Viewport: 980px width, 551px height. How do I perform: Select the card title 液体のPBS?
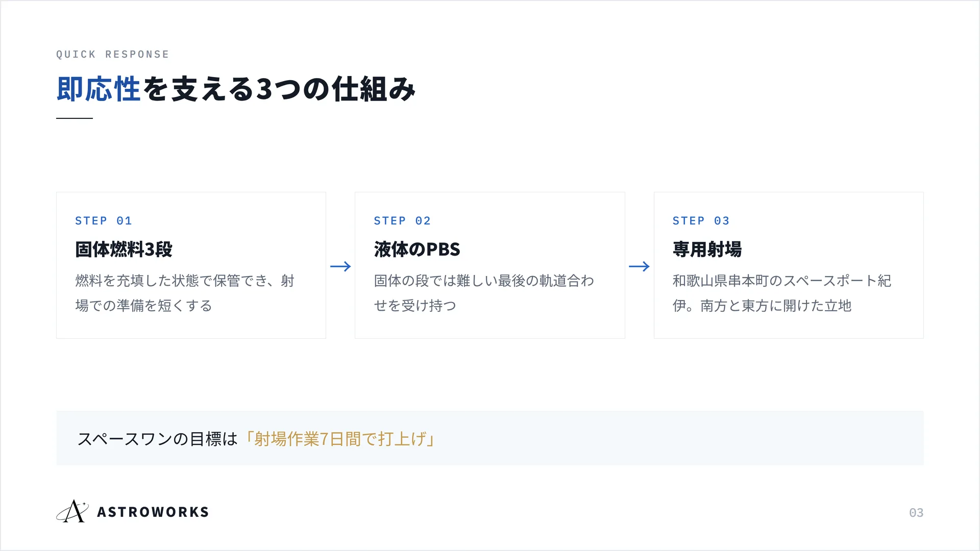point(417,249)
